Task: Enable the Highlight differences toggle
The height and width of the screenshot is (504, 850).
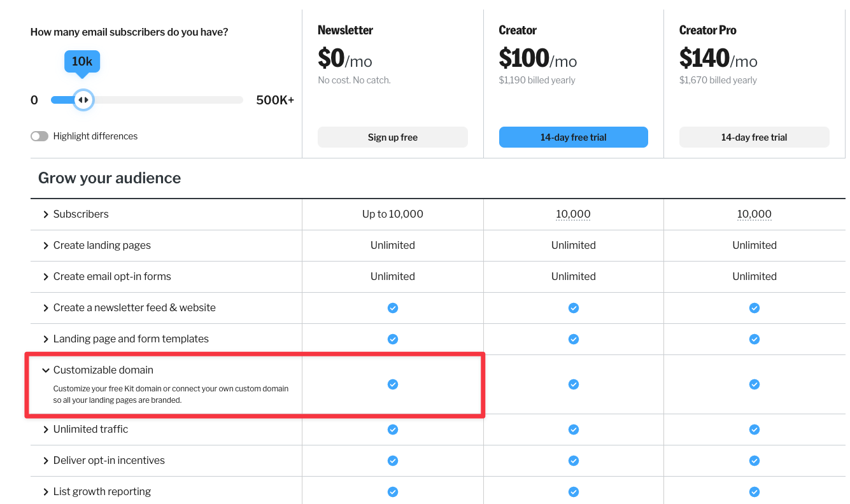Action: [x=39, y=136]
